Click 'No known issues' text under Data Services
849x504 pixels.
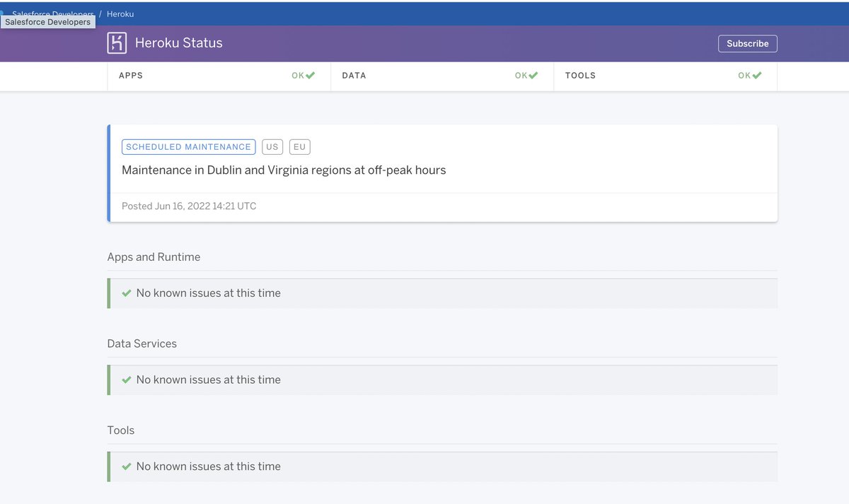(x=209, y=380)
